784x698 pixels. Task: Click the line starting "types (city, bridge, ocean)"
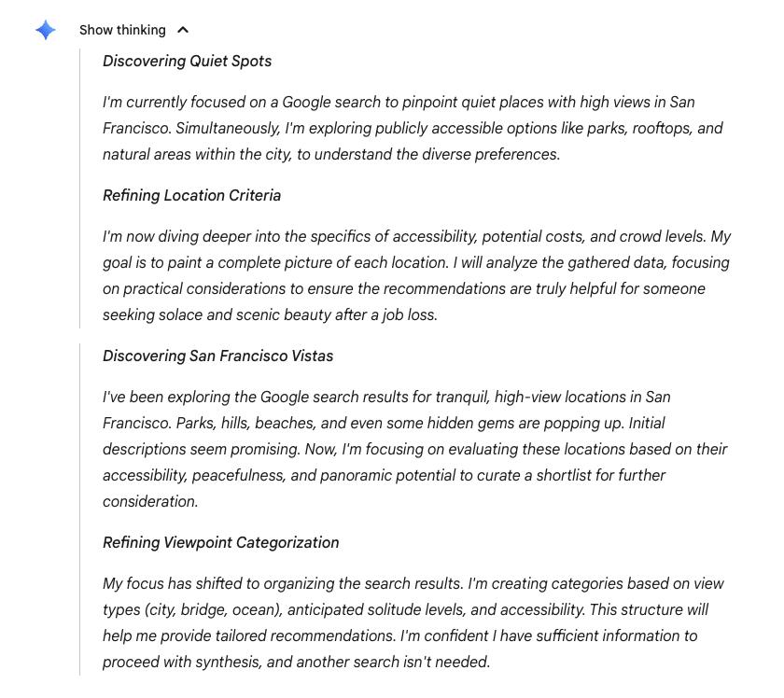point(405,610)
